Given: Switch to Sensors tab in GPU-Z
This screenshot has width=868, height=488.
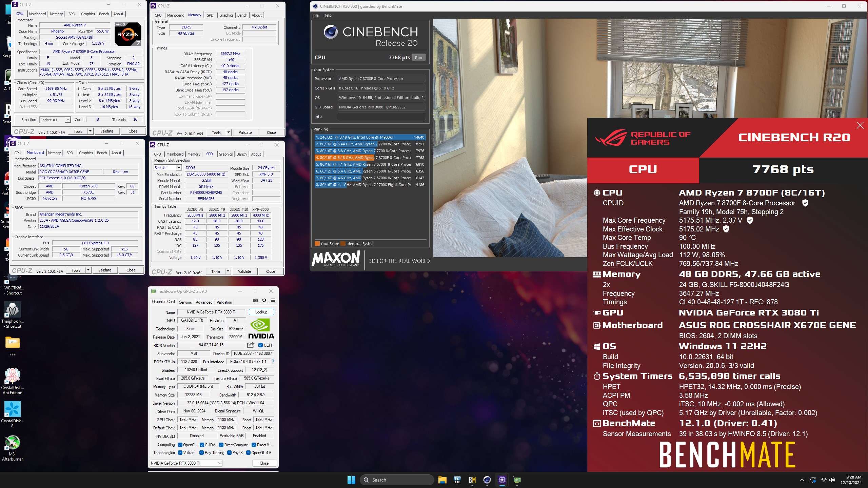Looking at the screenshot, I should click(185, 302).
